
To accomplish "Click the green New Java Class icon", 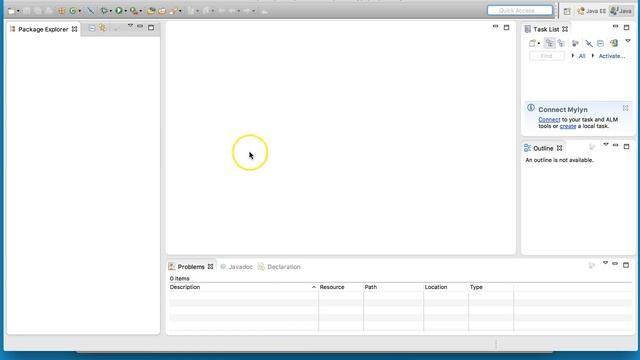I will (x=73, y=11).
